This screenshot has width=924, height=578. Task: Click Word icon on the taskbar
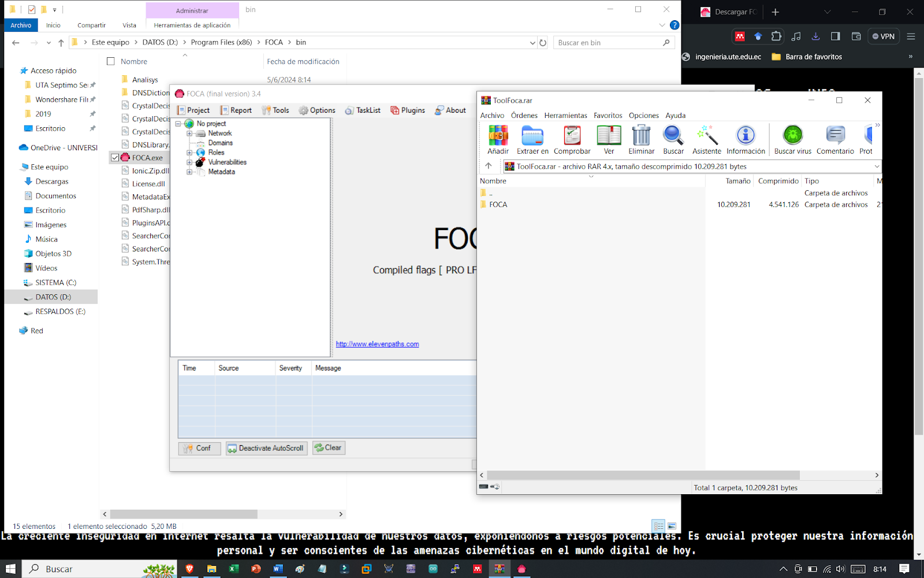278,569
